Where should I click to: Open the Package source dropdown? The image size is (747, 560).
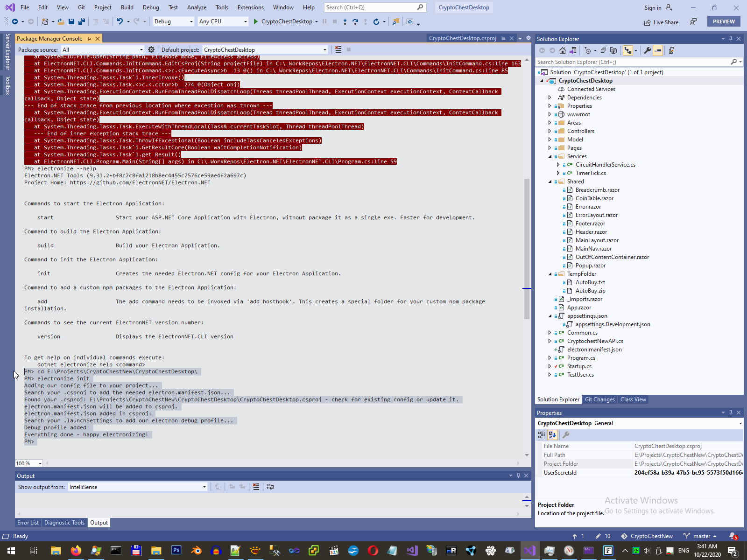(x=103, y=49)
